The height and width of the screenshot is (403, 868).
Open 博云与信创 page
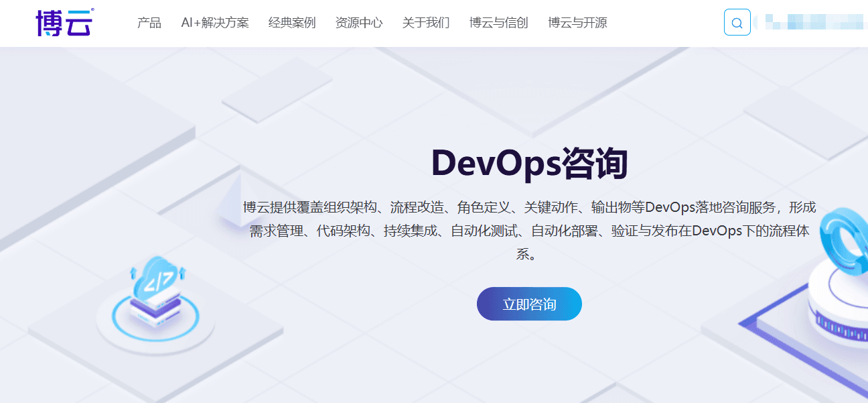pyautogui.click(x=499, y=23)
